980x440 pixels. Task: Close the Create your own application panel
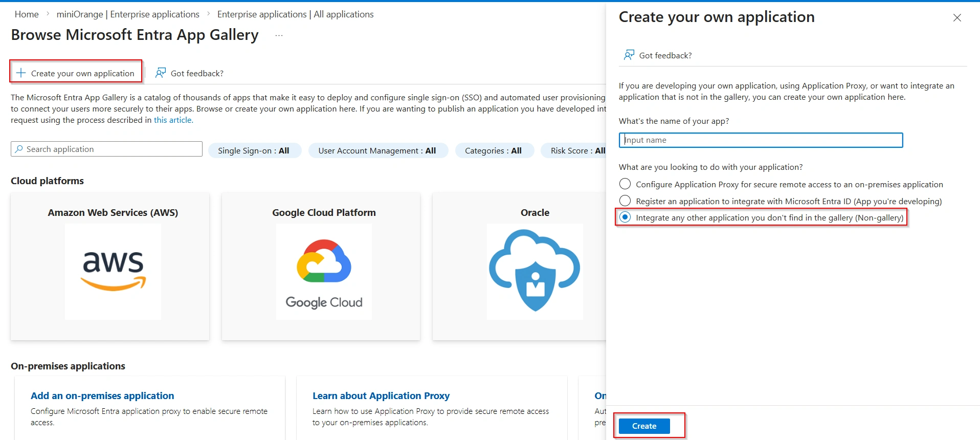(x=957, y=18)
